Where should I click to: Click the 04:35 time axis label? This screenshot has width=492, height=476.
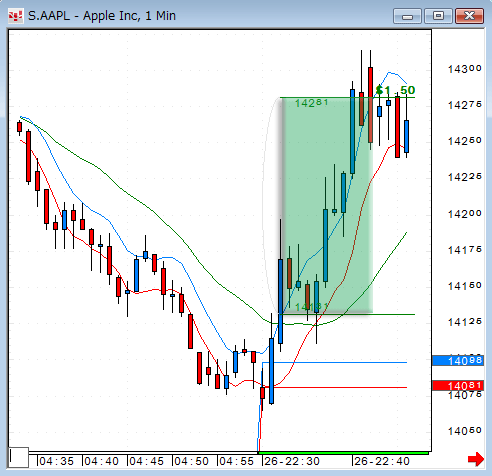[56, 461]
